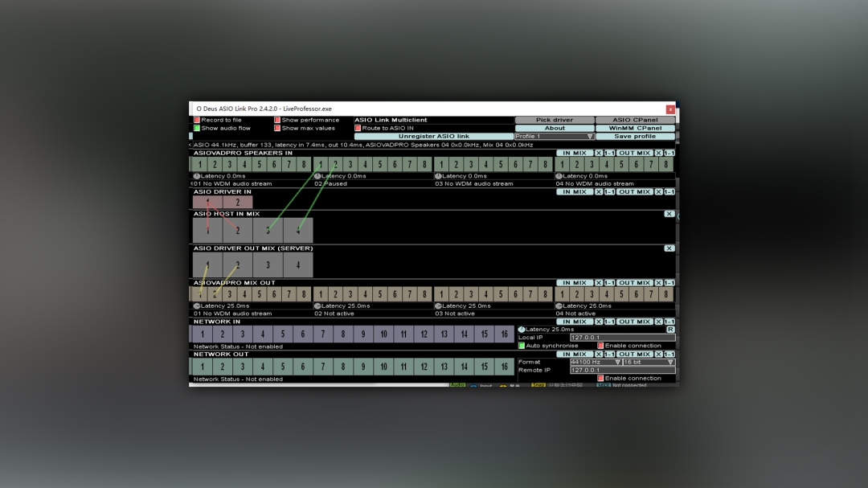Select ASIO Driver Out Mix channel 4
This screenshot has height=488, width=868.
point(298,265)
